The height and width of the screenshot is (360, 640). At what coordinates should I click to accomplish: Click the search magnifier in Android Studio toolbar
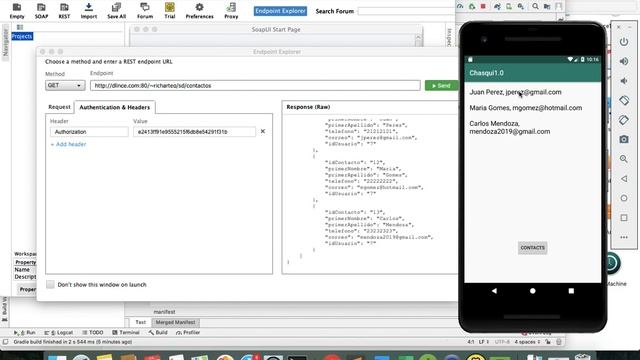pyautogui.click(x=535, y=6)
